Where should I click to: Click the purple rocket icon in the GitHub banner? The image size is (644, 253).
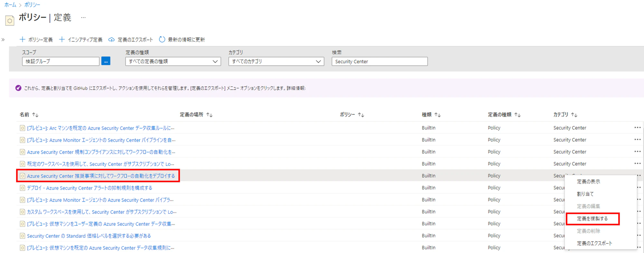18,88
